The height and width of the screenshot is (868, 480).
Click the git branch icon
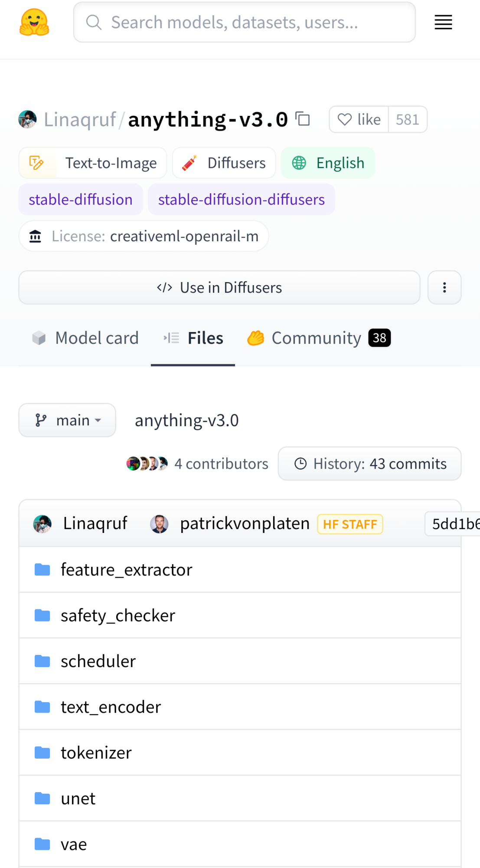41,420
